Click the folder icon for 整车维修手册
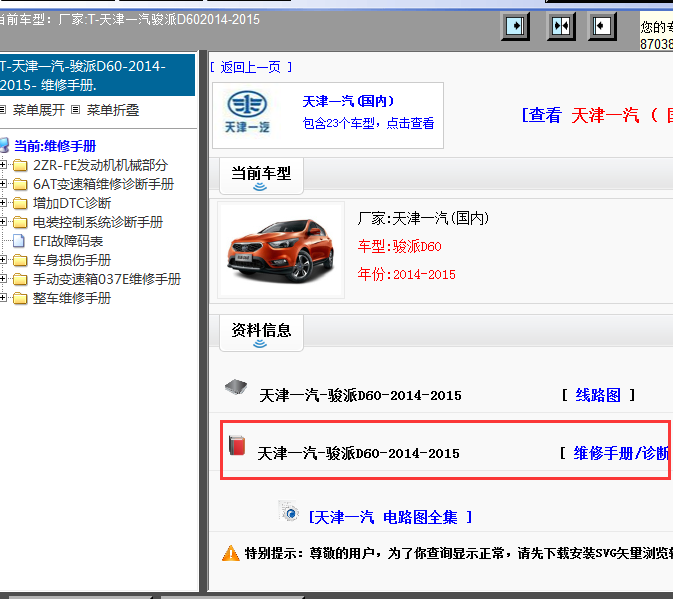 (20, 298)
